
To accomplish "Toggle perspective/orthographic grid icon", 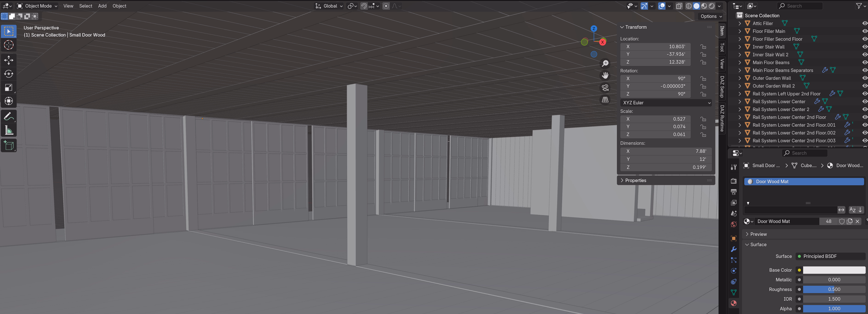I will [x=605, y=100].
